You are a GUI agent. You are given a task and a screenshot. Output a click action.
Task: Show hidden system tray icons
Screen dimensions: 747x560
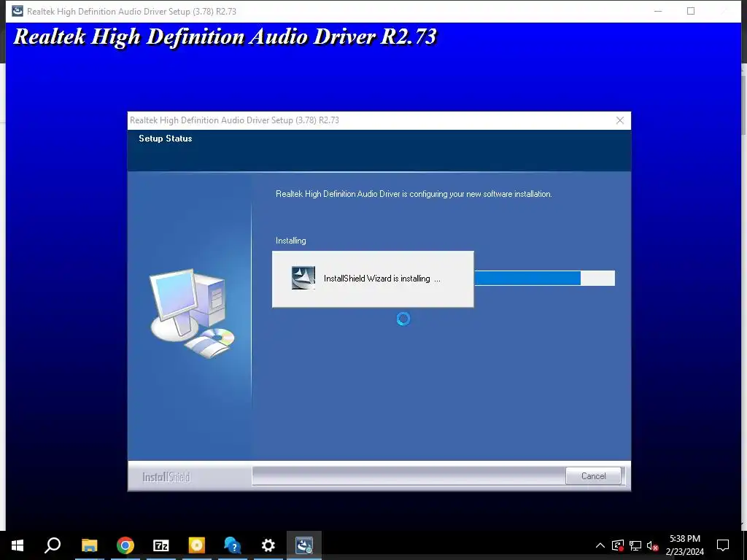coord(600,545)
